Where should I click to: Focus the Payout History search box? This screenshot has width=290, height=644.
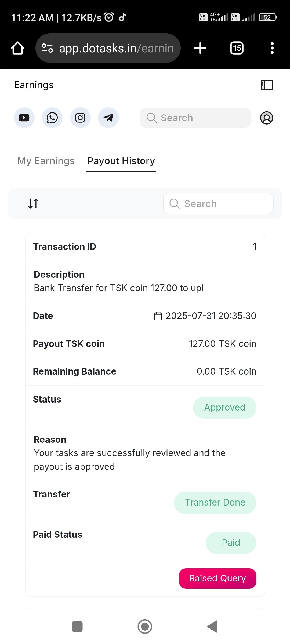click(x=218, y=204)
